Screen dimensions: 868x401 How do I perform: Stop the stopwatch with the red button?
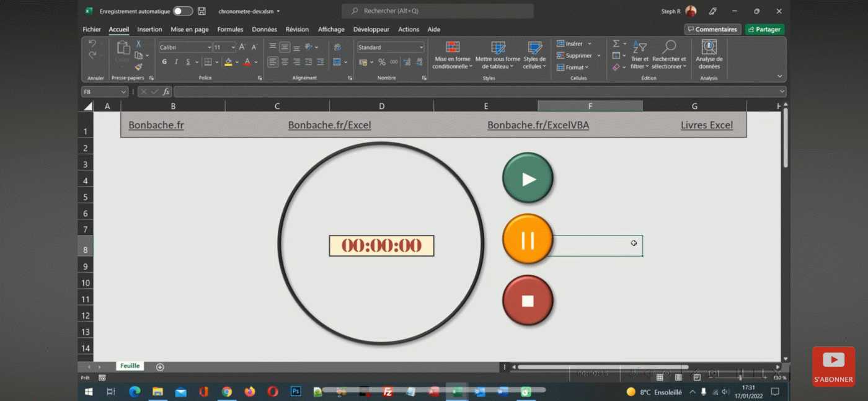pos(528,301)
